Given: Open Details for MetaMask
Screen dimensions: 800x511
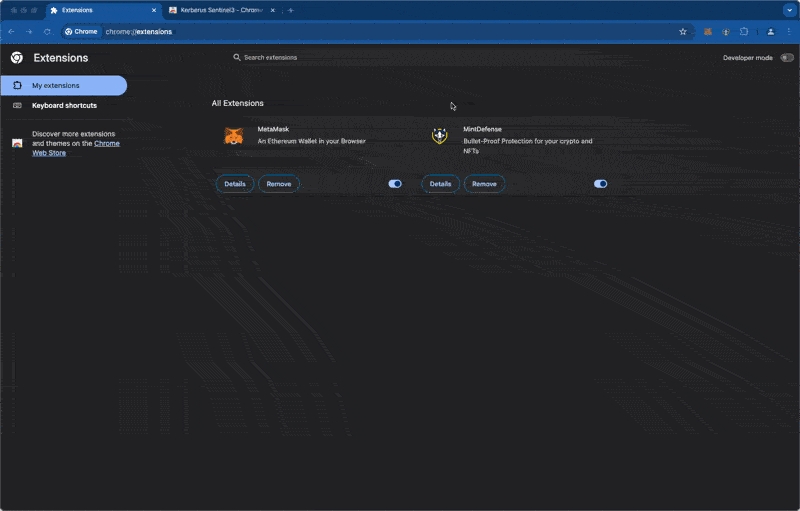Looking at the screenshot, I should [235, 184].
